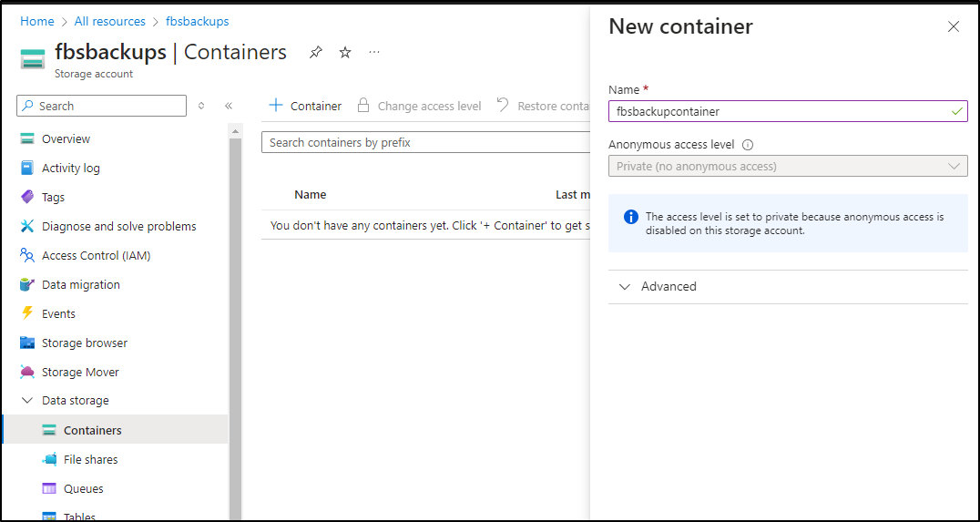The image size is (980, 522).
Task: Click the Restore containers undo icon
Action: [503, 105]
